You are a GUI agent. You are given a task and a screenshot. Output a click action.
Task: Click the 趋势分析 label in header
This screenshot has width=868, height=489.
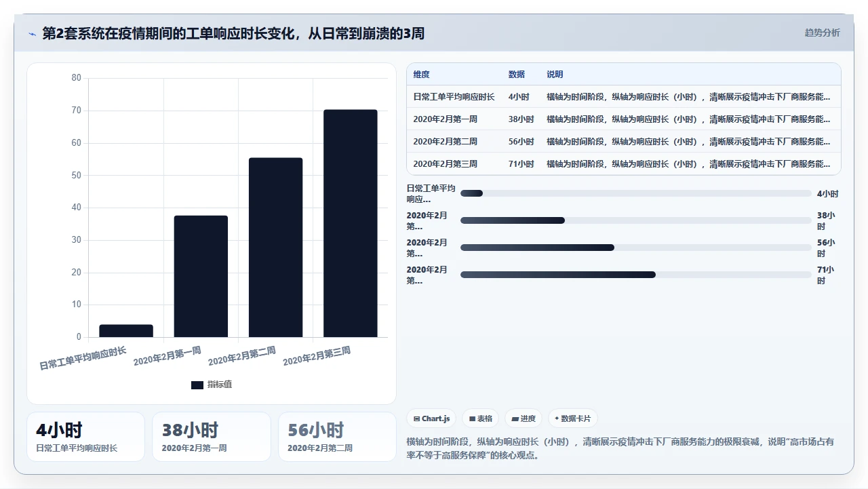click(x=822, y=33)
